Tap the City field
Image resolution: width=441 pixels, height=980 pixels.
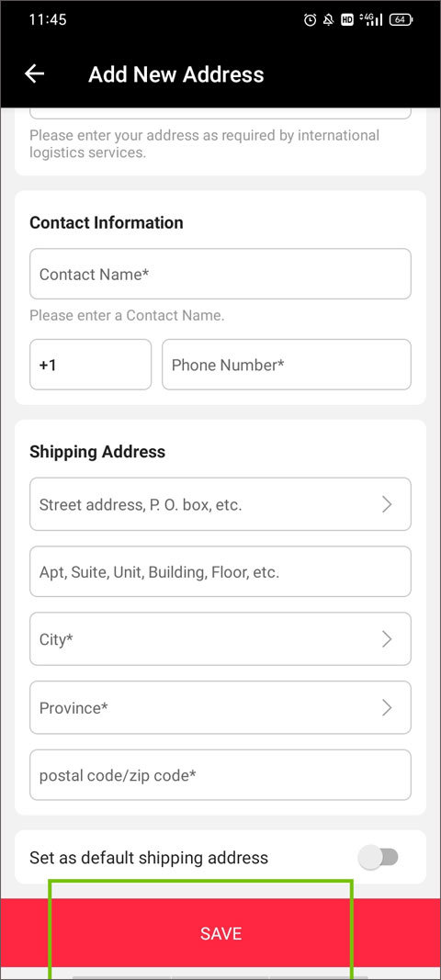click(220, 638)
